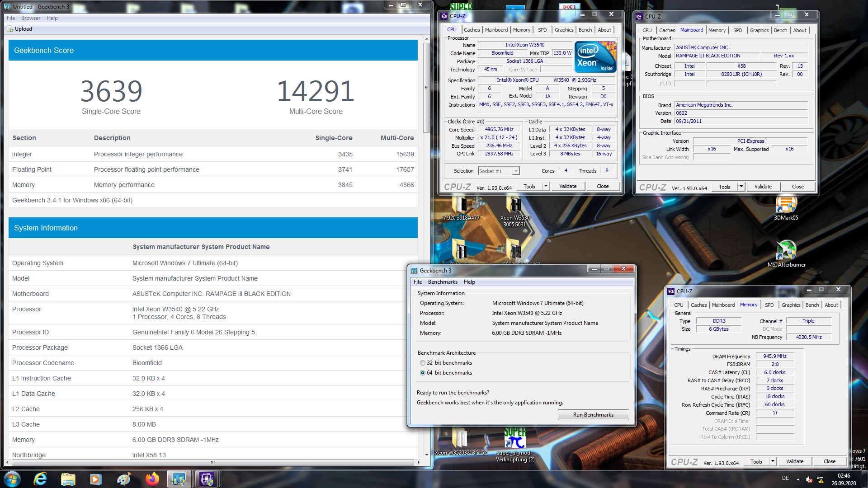The height and width of the screenshot is (488, 868).
Task: Expand Tools arrow in CPU-Z Mainboard window
Action: (741, 187)
